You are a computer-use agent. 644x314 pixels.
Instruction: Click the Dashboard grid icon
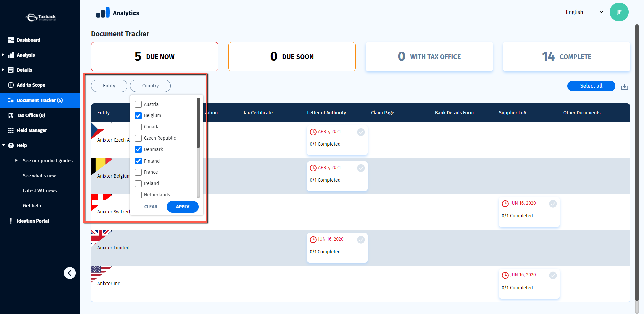pos(11,40)
